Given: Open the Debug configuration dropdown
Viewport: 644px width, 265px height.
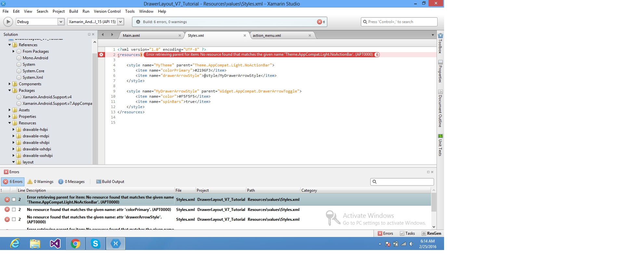Looking at the screenshot, I should tap(60, 22).
